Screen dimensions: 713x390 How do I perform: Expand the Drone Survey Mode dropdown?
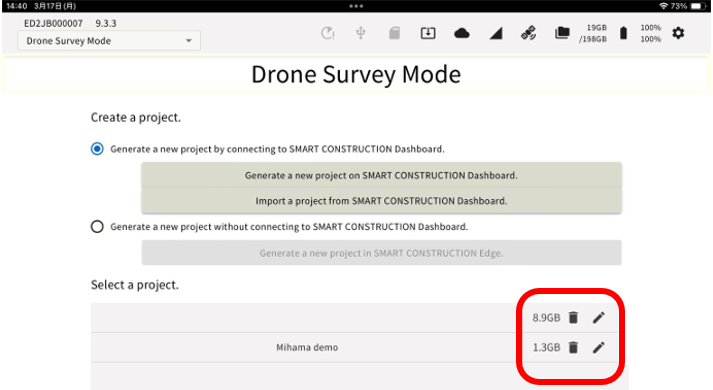coord(109,41)
